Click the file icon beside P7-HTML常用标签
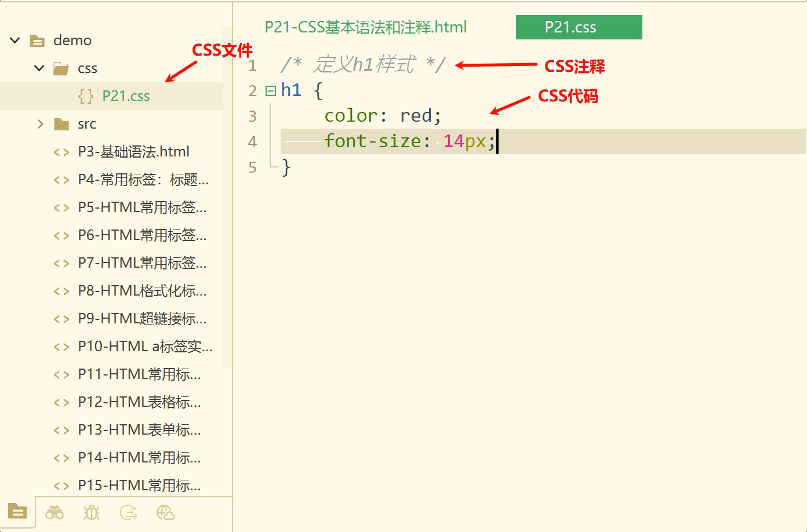The width and height of the screenshot is (807, 532). point(61,263)
